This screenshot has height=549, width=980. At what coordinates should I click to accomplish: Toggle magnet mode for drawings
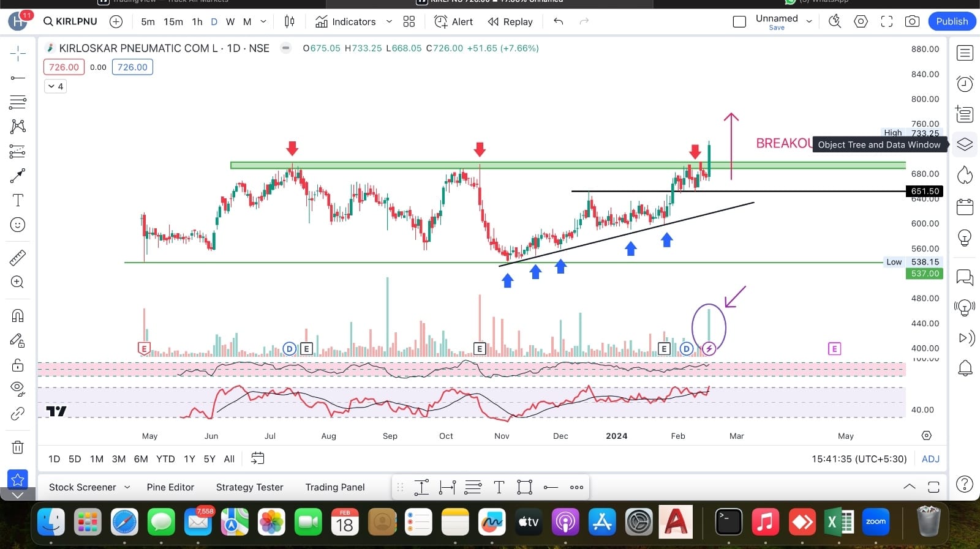tap(18, 316)
